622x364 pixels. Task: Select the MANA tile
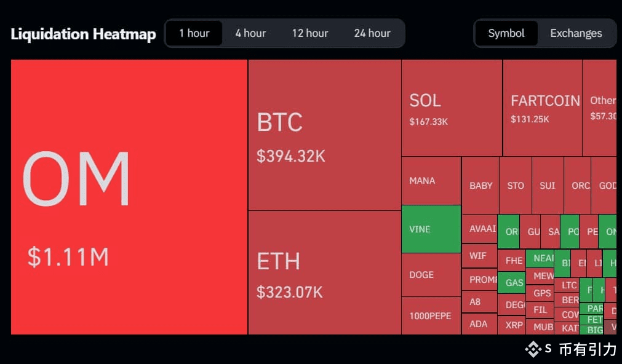[431, 180]
